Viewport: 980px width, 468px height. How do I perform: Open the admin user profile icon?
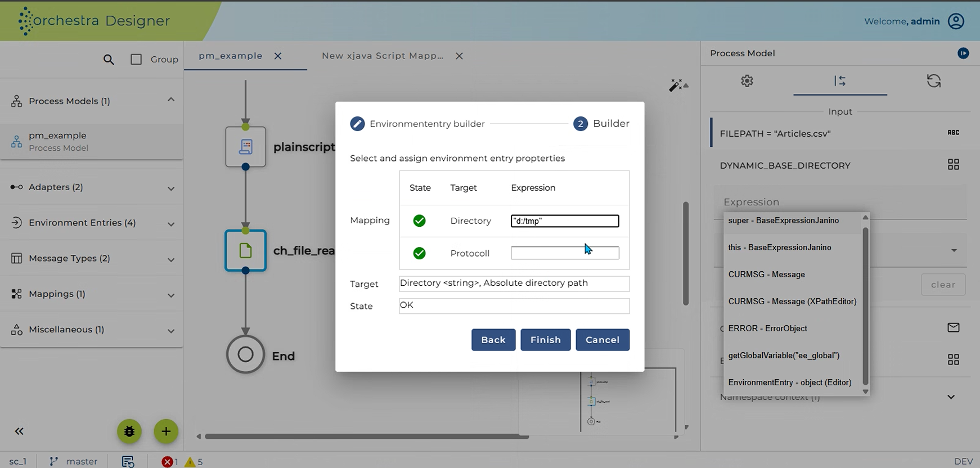click(x=956, y=21)
